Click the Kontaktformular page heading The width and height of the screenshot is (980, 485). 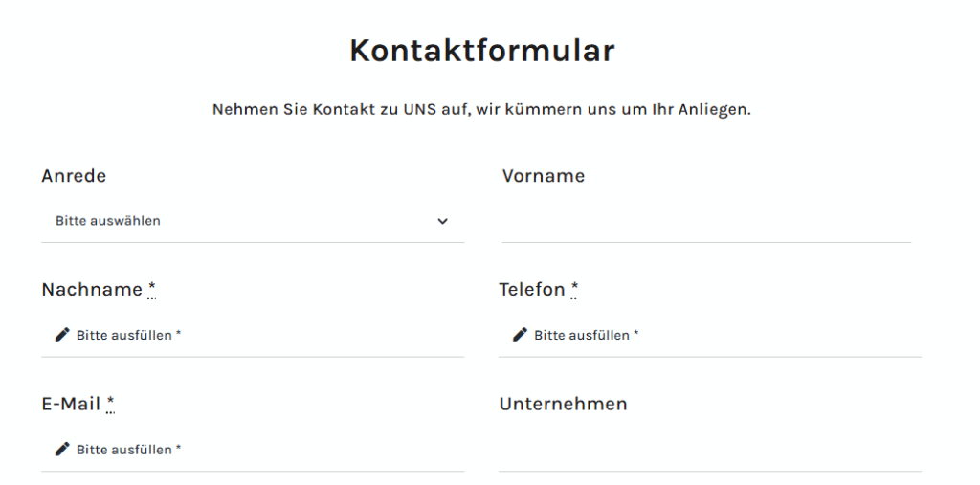482,50
